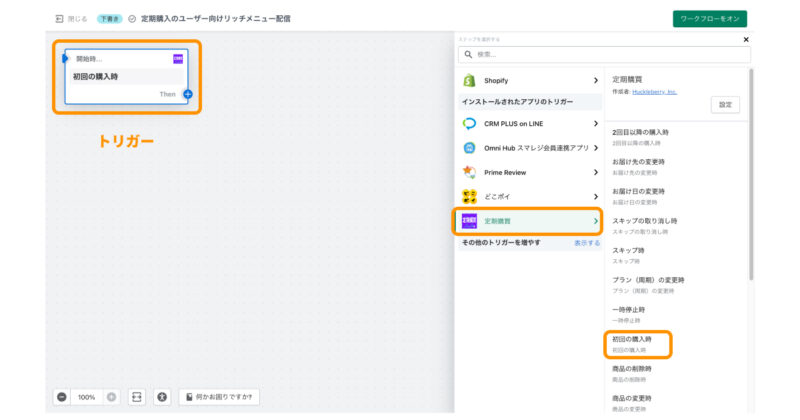
Task: Click the CRM PLUS on LINE icon
Action: click(469, 123)
